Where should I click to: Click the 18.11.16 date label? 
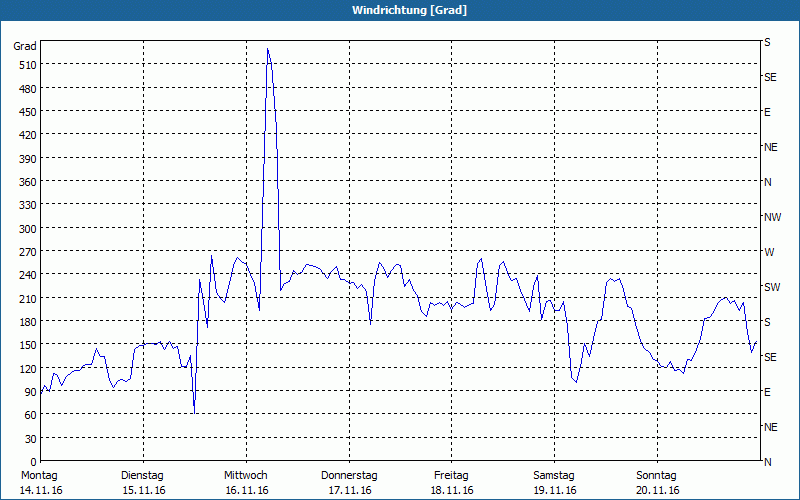[x=452, y=490]
